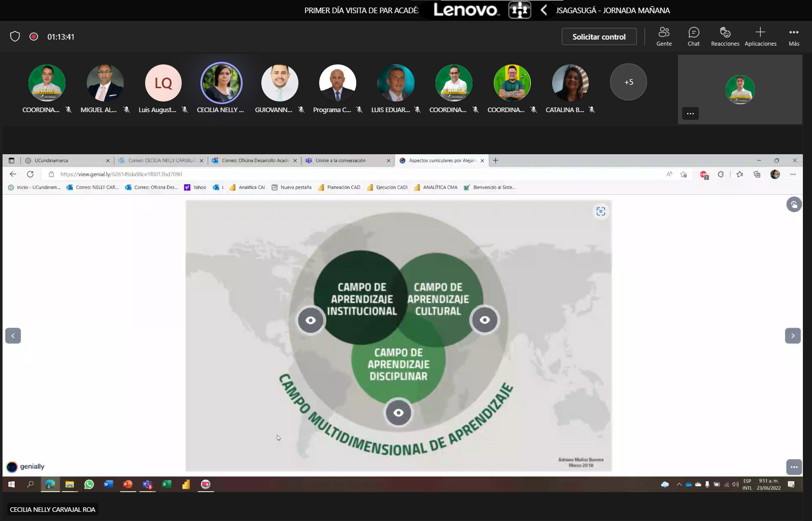Open Bienvenido al Siste bookmark
Screen dimensions: 812x521
pyautogui.click(x=490, y=187)
